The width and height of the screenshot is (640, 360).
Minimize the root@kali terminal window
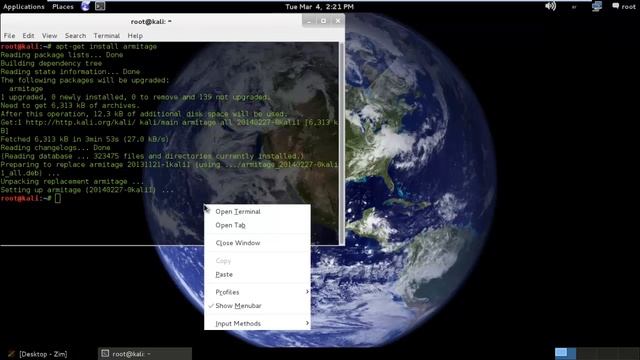(x=309, y=21)
